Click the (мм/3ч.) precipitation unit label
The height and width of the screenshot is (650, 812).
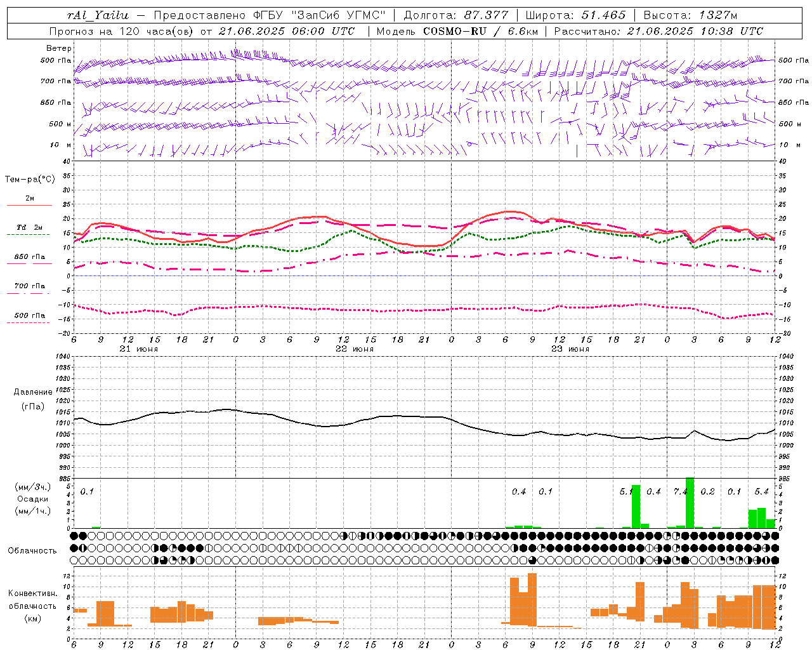coord(34,487)
